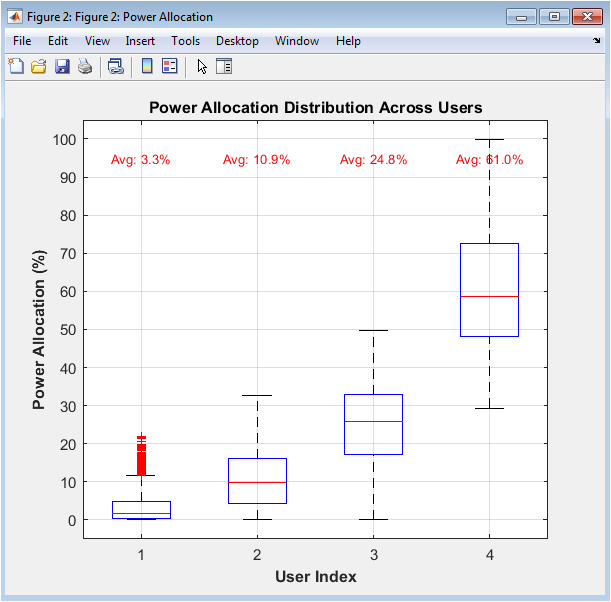The height and width of the screenshot is (602, 611).
Task: Expand the Tools menu
Action: (x=185, y=41)
